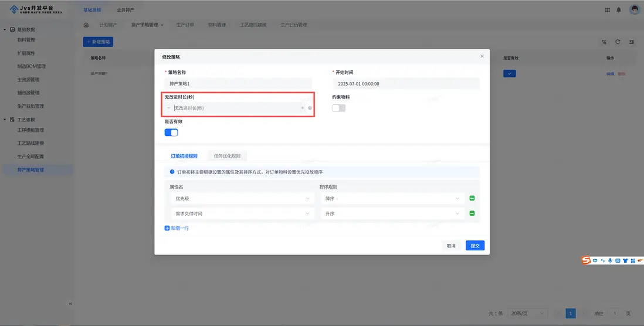644x326 pixels.
Task: Refresh the strategy table
Action: point(618,42)
